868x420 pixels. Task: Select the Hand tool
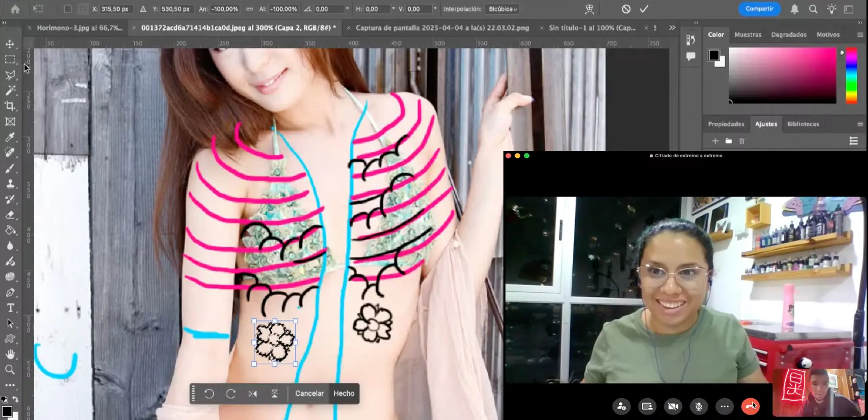click(x=10, y=354)
